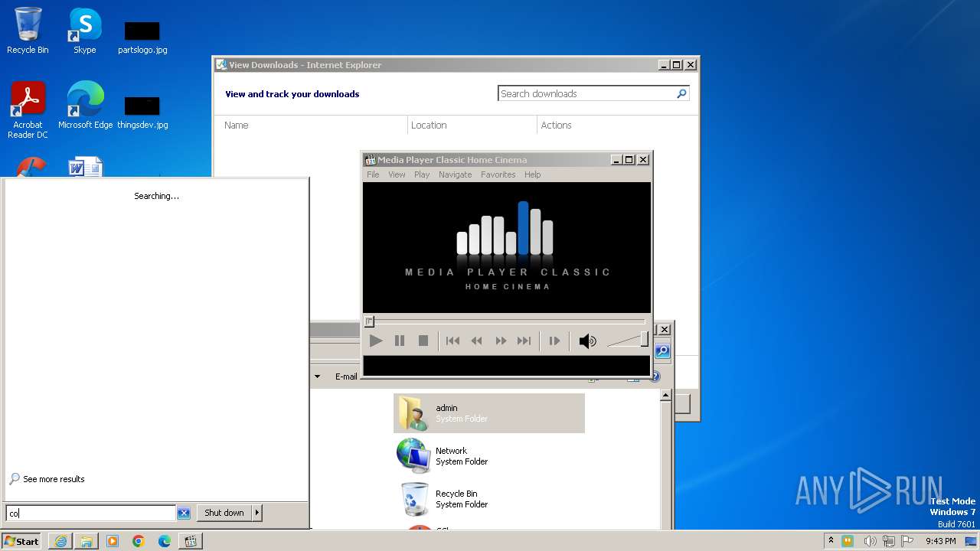Open Windows Media Player from taskbar
This screenshot has height=551, width=980.
[x=113, y=541]
